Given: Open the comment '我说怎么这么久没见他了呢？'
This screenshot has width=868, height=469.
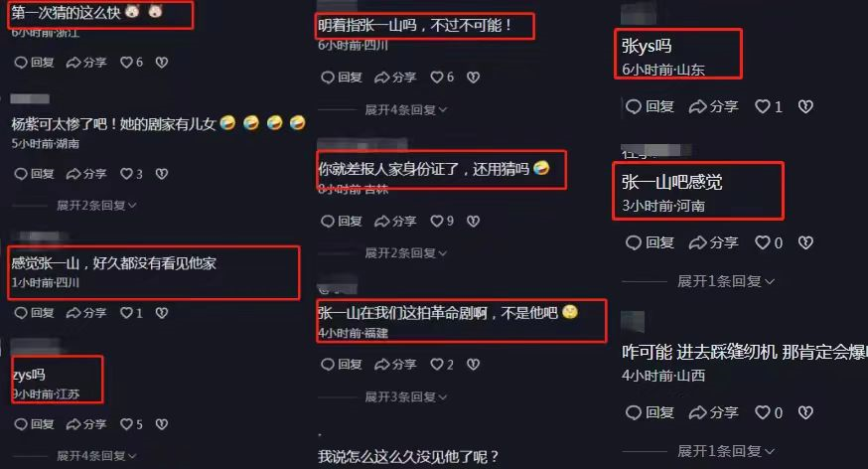Looking at the screenshot, I should 408,457.
